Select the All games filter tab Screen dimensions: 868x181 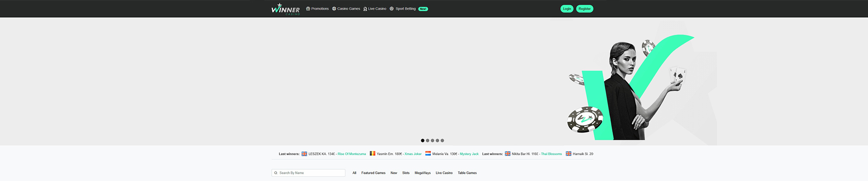click(x=354, y=173)
